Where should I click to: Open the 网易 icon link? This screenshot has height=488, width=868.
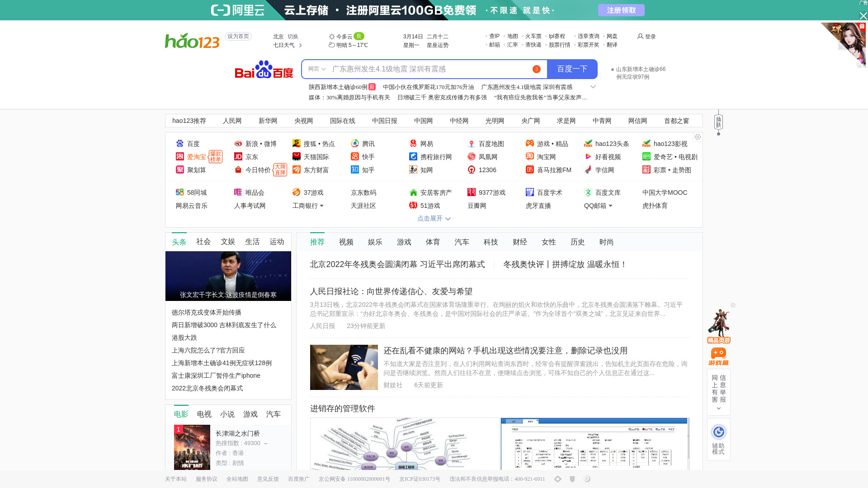pyautogui.click(x=413, y=143)
